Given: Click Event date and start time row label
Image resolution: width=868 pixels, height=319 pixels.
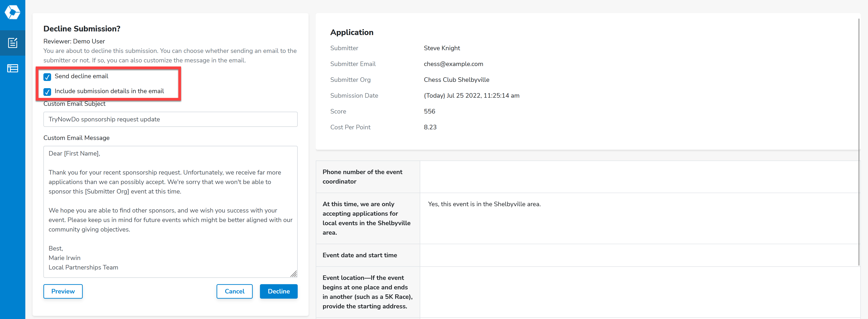Looking at the screenshot, I should pyautogui.click(x=360, y=255).
